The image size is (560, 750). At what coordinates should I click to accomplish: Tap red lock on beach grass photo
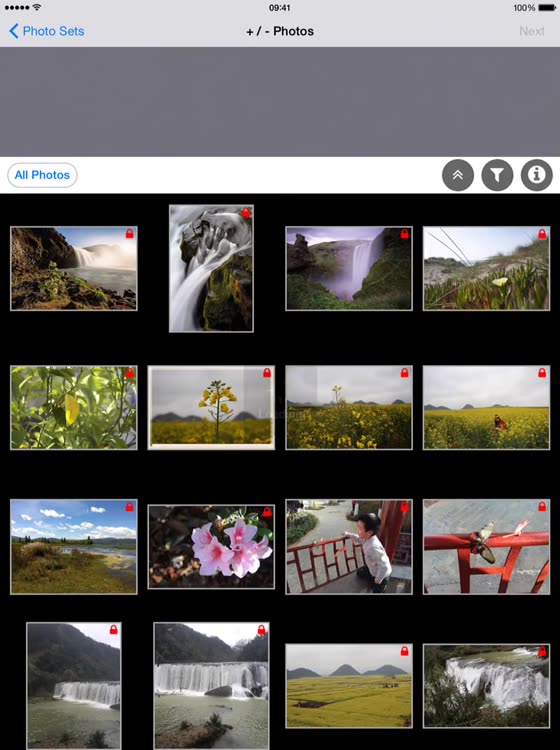[x=542, y=233]
